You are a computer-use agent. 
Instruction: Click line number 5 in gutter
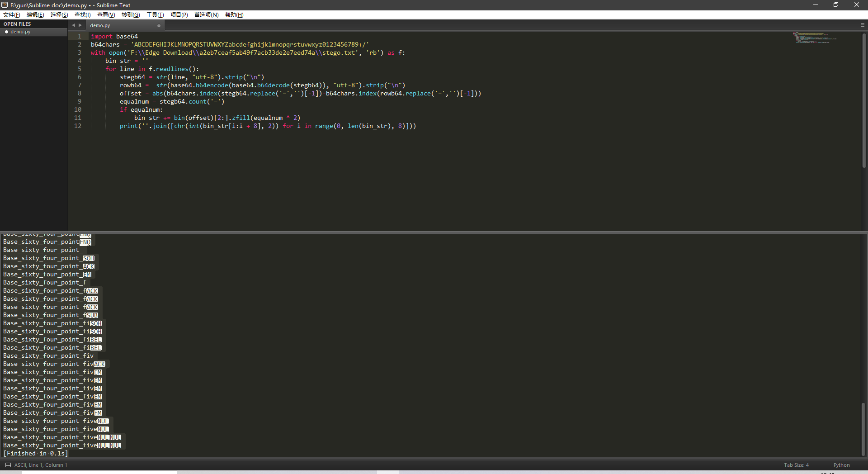80,69
